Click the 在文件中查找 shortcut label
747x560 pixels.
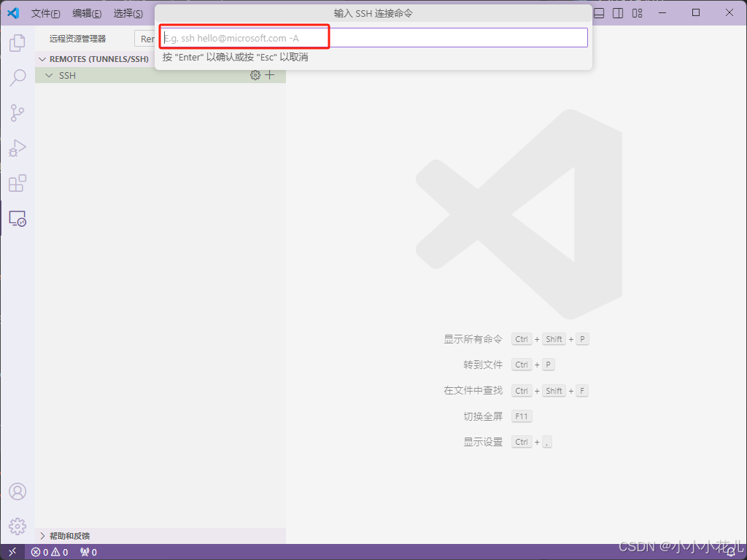pyautogui.click(x=473, y=391)
